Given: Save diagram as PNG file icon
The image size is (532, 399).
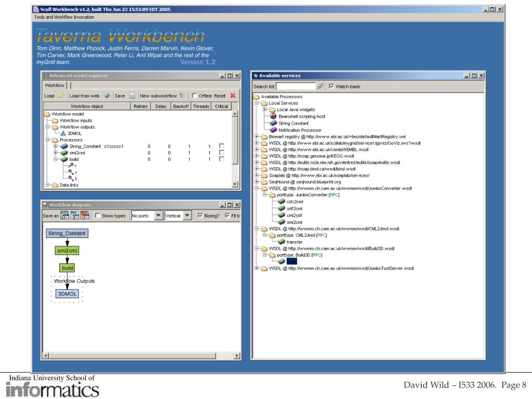Looking at the screenshot, I should [75, 215].
